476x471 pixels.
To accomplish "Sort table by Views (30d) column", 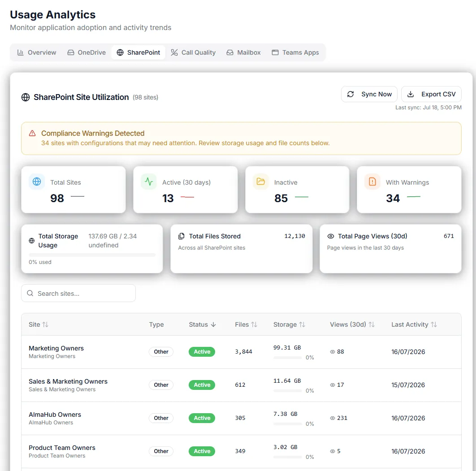I will [352, 324].
